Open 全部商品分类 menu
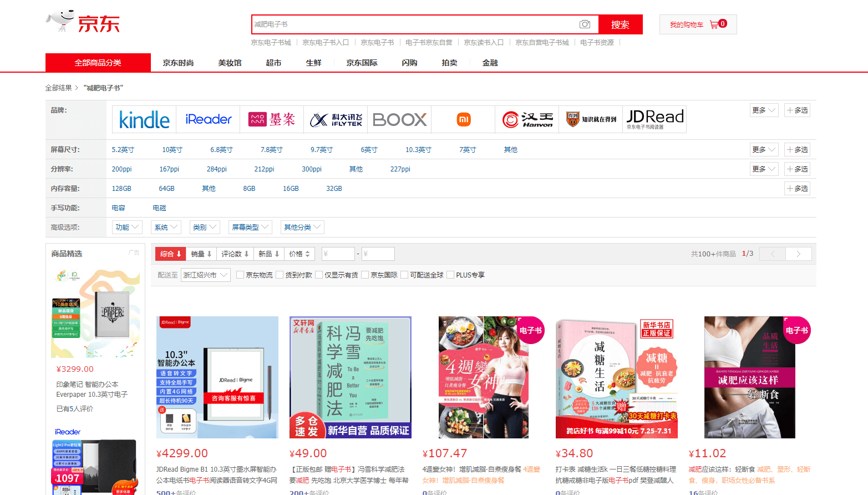 click(x=98, y=63)
